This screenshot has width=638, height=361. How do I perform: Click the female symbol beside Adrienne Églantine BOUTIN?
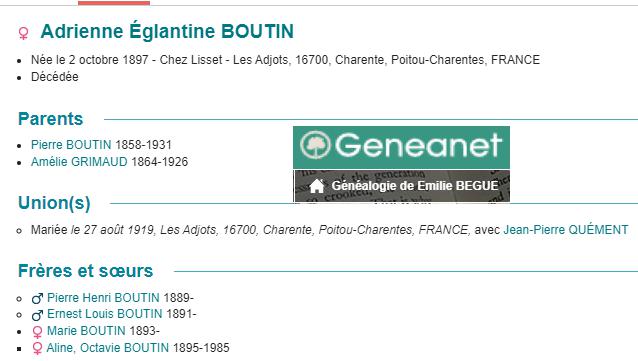coord(24,33)
